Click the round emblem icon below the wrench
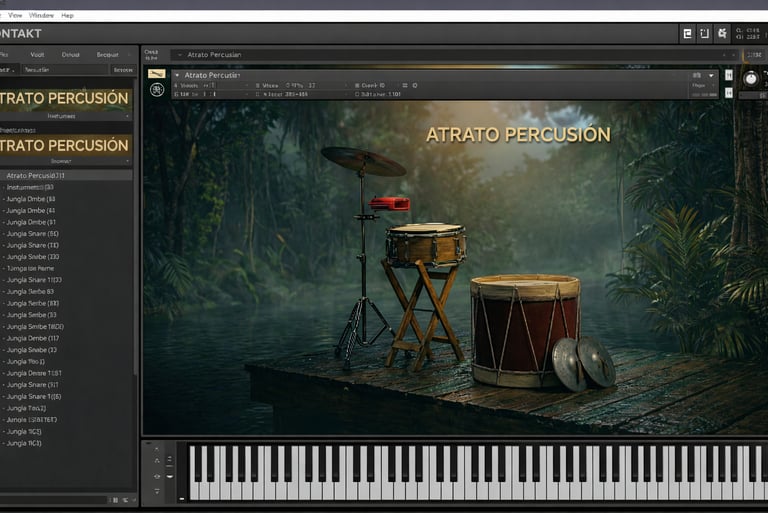The height and width of the screenshot is (513, 768). 157,90
